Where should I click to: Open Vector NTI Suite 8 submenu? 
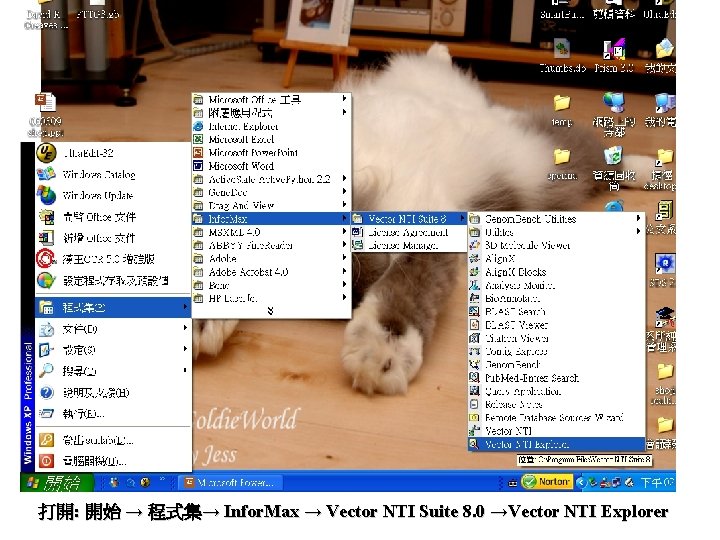[x=409, y=219]
